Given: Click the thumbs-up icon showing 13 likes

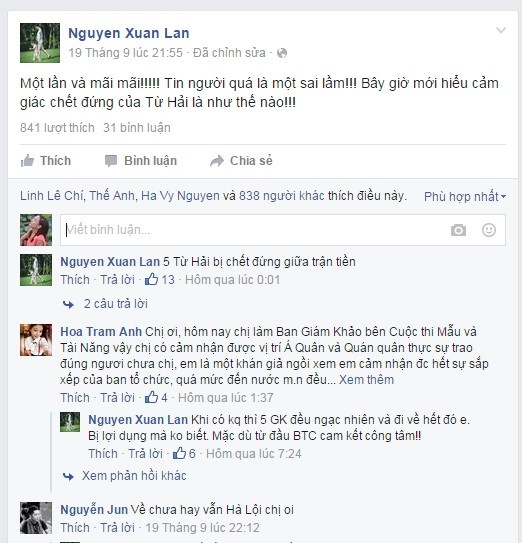Looking at the screenshot, I should pos(151,279).
